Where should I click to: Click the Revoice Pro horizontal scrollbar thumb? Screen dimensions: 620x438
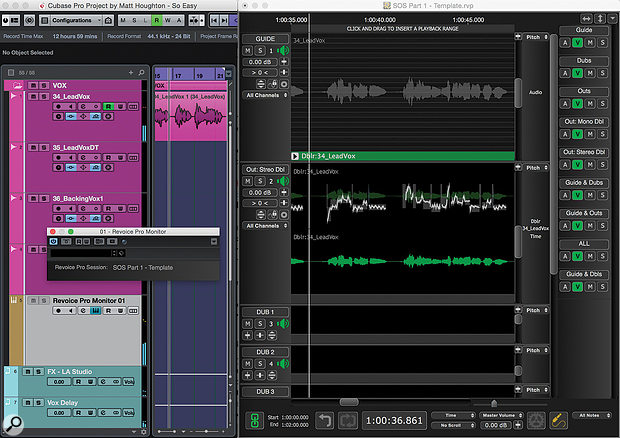point(349,402)
